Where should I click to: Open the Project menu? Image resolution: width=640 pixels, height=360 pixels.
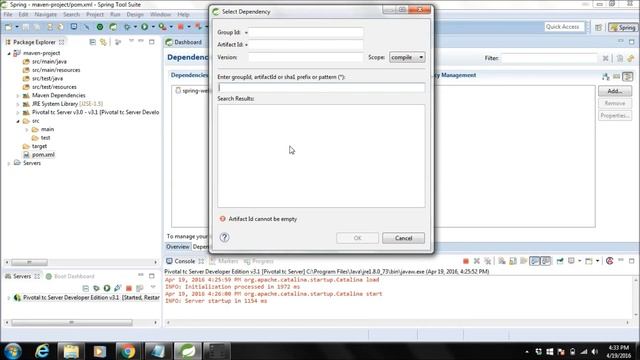tap(95, 14)
